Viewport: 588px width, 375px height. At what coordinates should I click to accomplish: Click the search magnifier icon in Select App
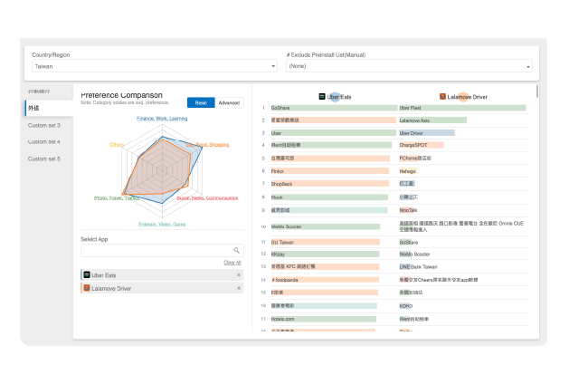(236, 250)
